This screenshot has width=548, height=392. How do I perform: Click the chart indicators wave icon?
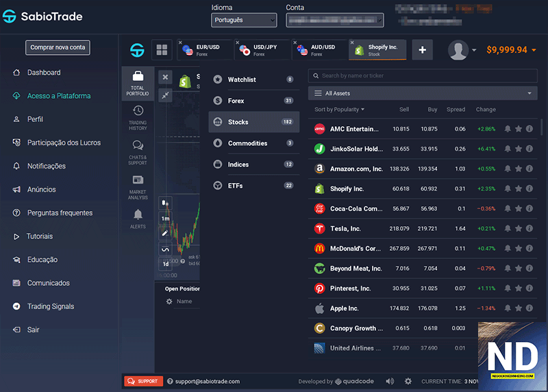tap(165, 249)
